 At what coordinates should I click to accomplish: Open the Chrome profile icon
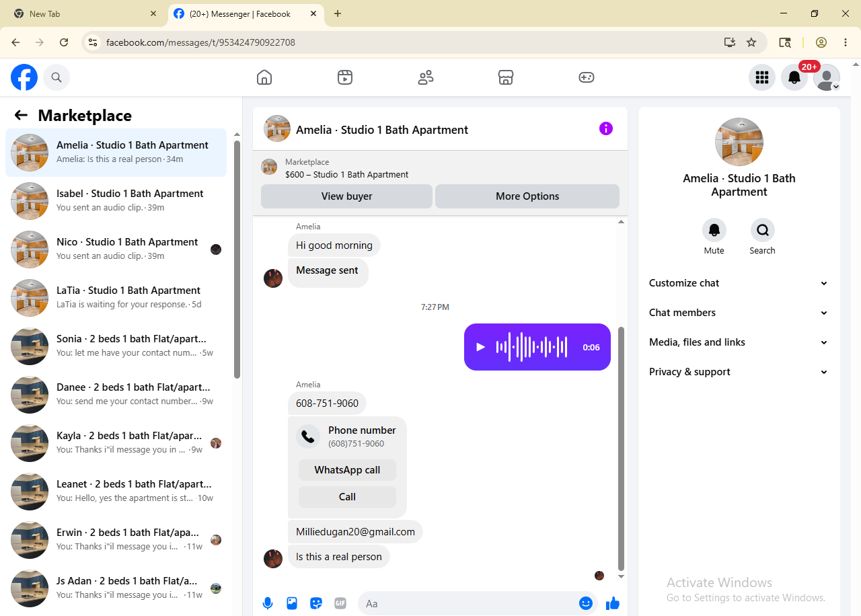coord(821,42)
